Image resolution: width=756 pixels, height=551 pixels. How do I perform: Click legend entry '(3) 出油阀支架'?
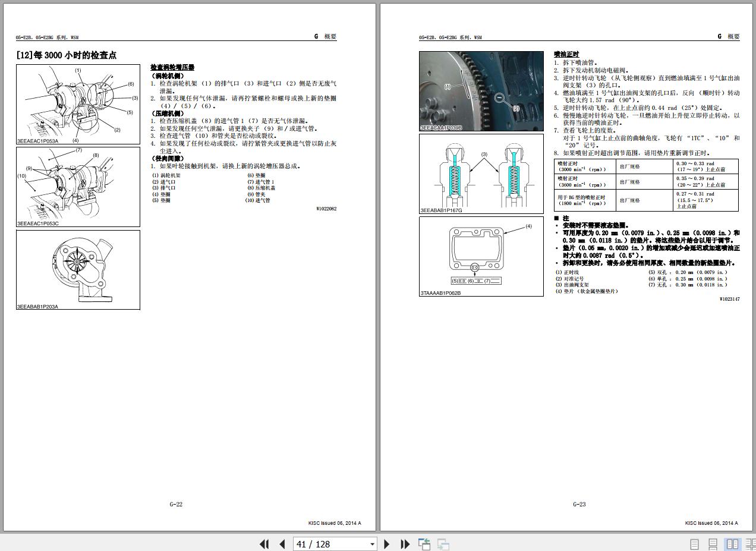pyautogui.click(x=572, y=285)
